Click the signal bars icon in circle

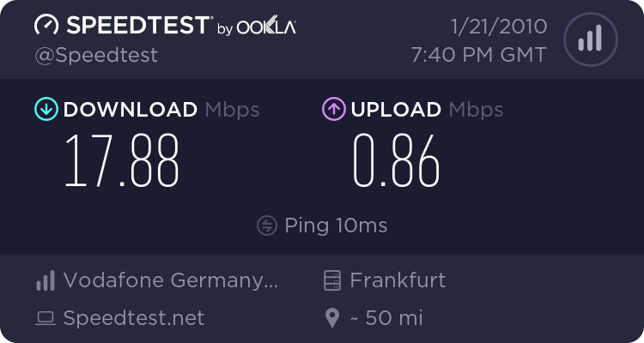pyautogui.click(x=589, y=38)
